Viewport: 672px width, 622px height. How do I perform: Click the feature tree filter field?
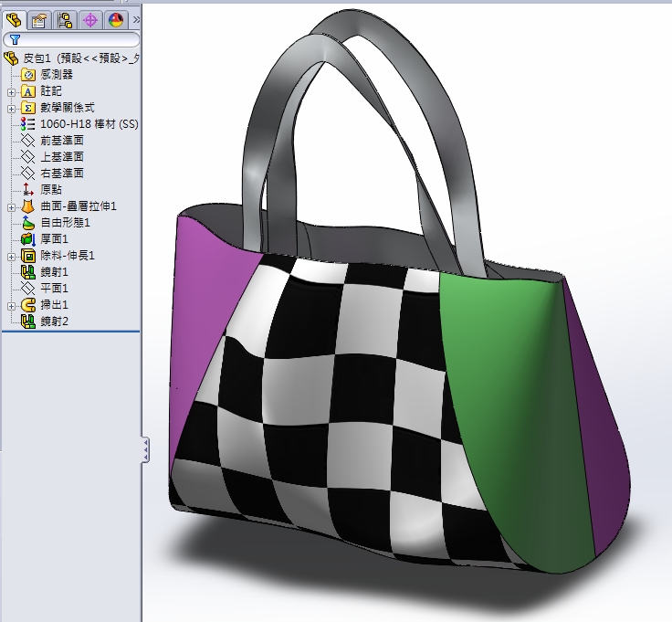(71, 40)
